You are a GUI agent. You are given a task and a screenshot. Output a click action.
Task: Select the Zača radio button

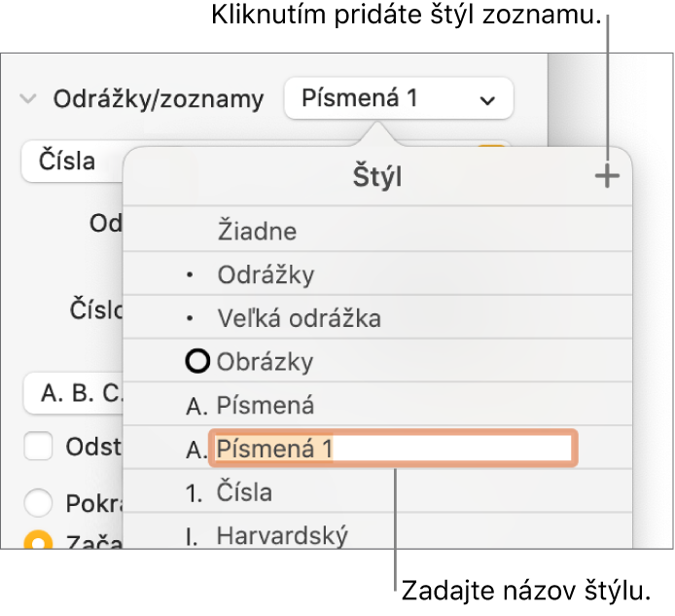tap(38, 540)
